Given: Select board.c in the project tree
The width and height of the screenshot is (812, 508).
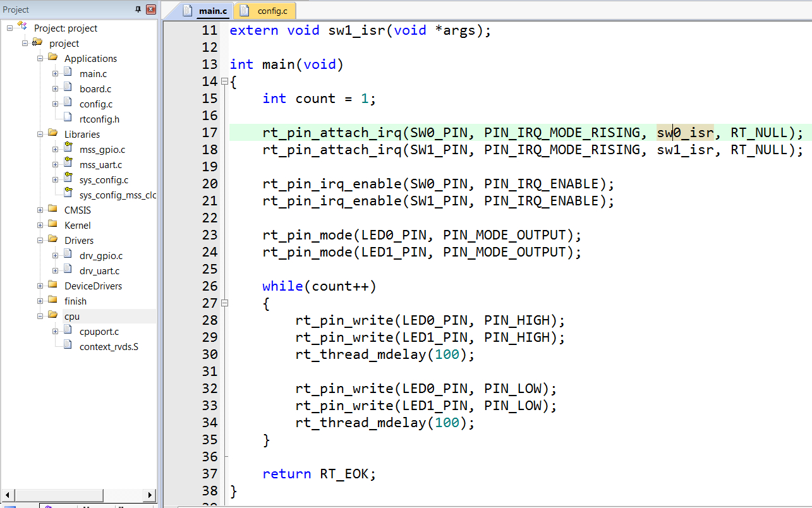Looking at the screenshot, I should point(95,88).
